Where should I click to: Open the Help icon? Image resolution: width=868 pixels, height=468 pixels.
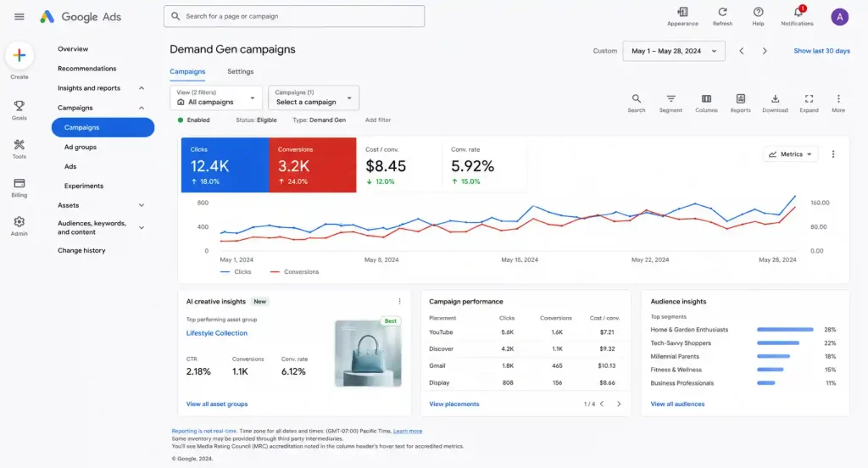click(x=758, y=16)
